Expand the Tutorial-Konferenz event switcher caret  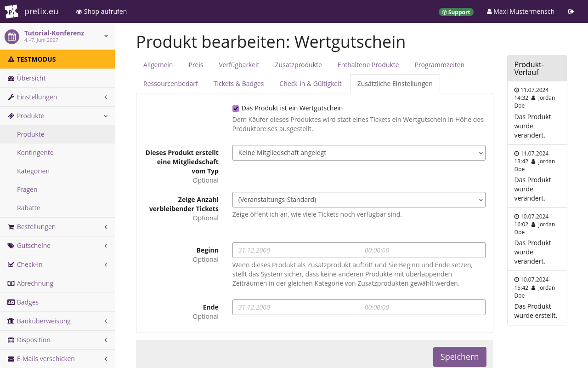[x=106, y=36]
